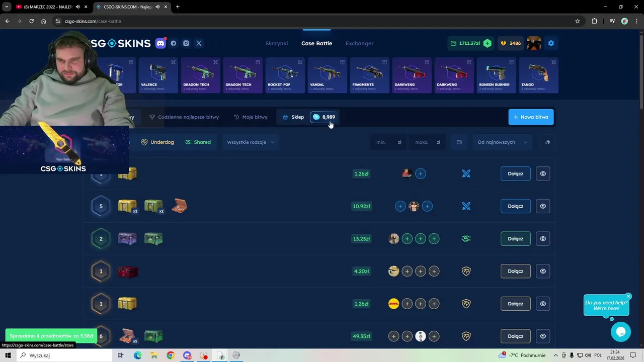644x362 pixels.
Task: Click the wallet balance 1711.37zł
Action: pyautogui.click(x=465, y=43)
